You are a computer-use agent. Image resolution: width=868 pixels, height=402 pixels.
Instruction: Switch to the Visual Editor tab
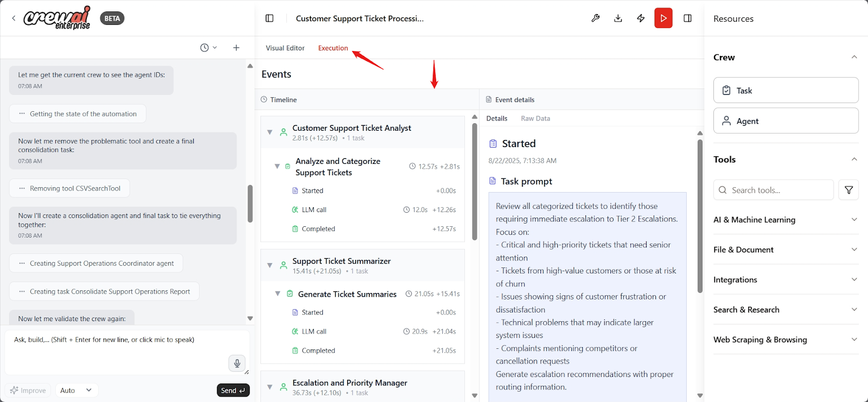285,48
